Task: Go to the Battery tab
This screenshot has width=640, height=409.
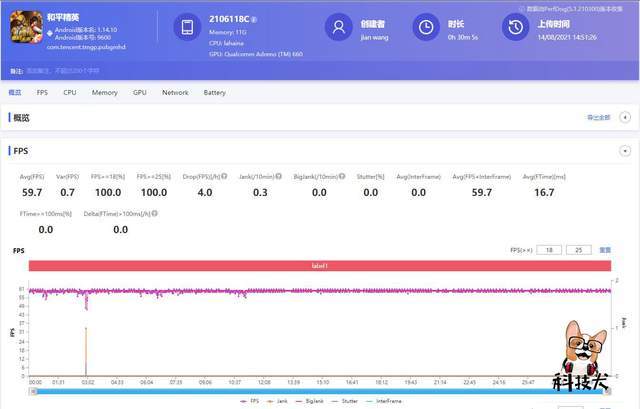Action: pos(214,92)
